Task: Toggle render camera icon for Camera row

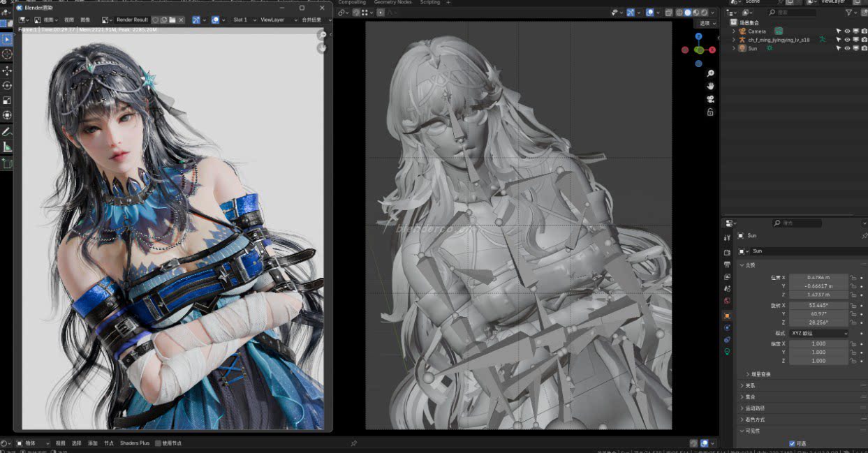Action: [865, 31]
